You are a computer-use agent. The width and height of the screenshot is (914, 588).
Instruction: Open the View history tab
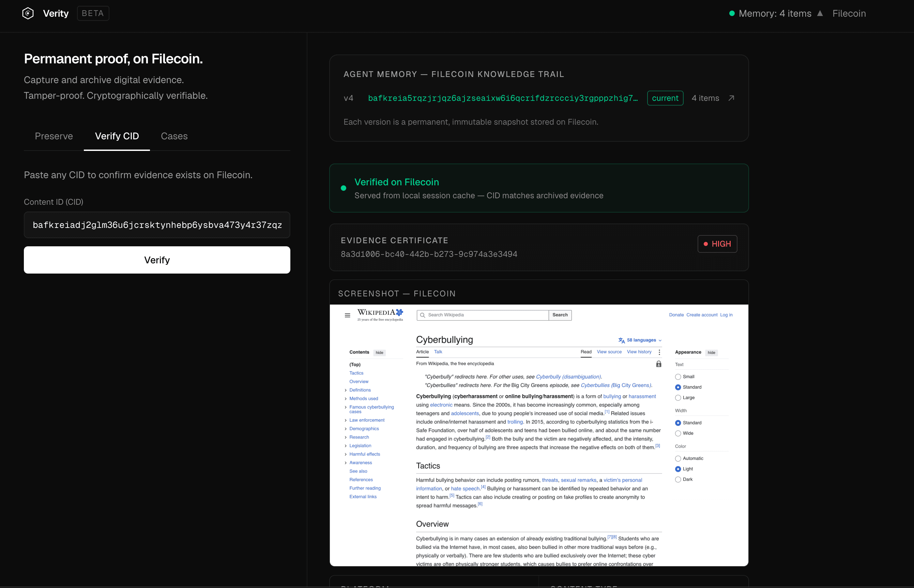pyautogui.click(x=639, y=352)
